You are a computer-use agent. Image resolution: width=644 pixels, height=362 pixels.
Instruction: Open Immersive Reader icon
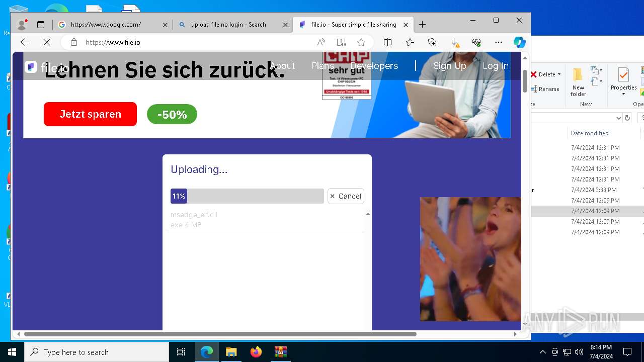pos(341,42)
